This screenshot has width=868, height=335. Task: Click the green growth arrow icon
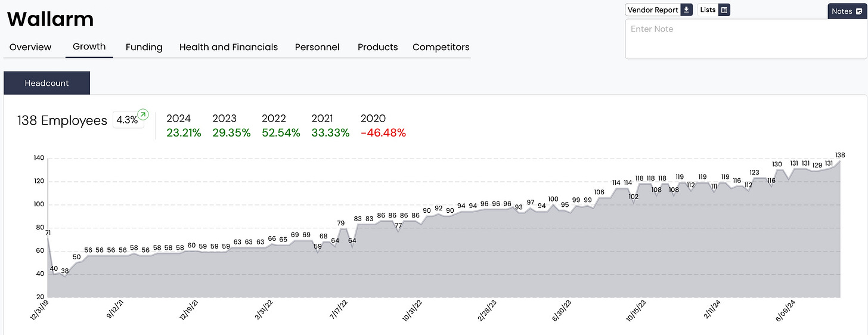[143, 114]
